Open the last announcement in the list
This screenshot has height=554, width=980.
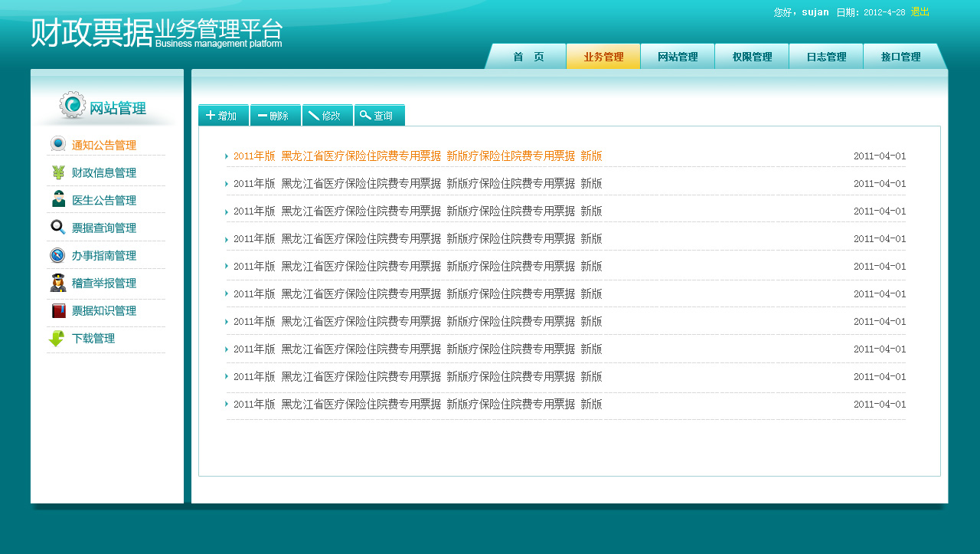[x=418, y=404]
